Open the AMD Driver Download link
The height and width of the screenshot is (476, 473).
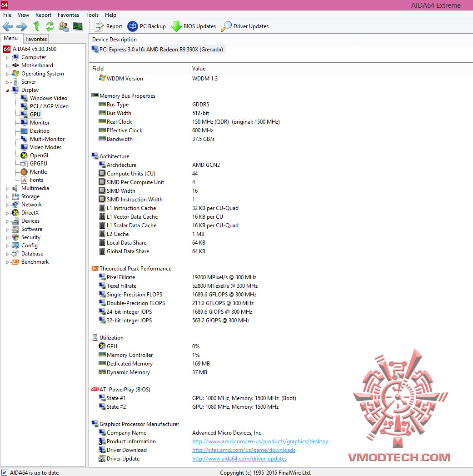pyautogui.click(x=244, y=450)
